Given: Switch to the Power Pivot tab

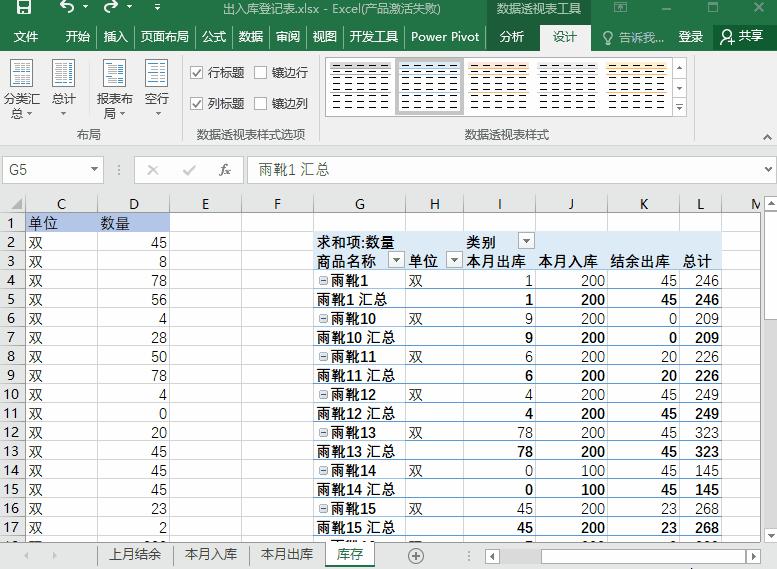Looking at the screenshot, I should coord(445,37).
